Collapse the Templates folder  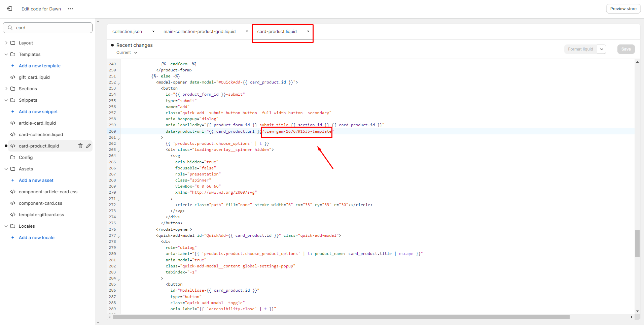[6, 54]
